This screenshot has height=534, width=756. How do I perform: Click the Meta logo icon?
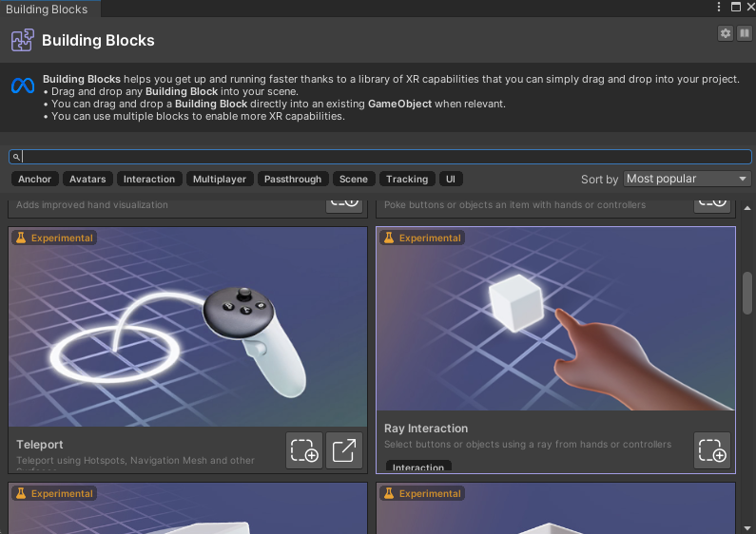[23, 86]
